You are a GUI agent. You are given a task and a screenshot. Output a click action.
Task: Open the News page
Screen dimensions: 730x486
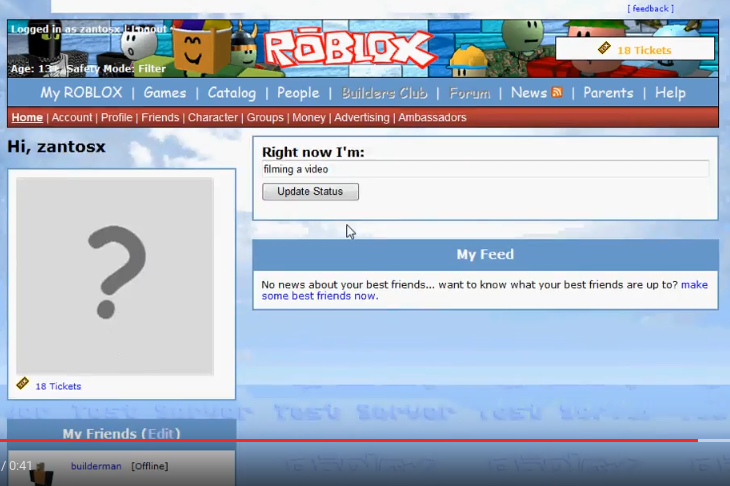529,93
